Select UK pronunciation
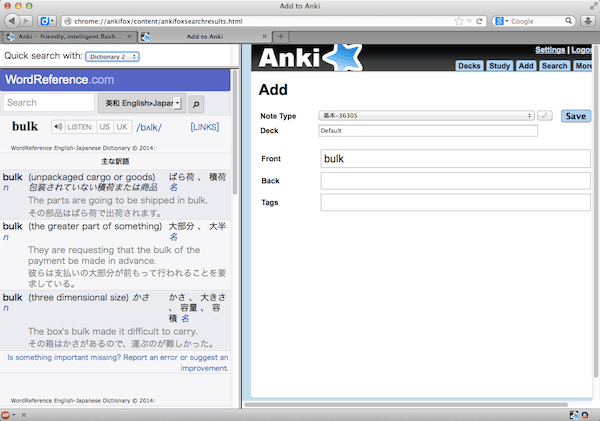The height and width of the screenshot is (421, 600). tap(122, 127)
